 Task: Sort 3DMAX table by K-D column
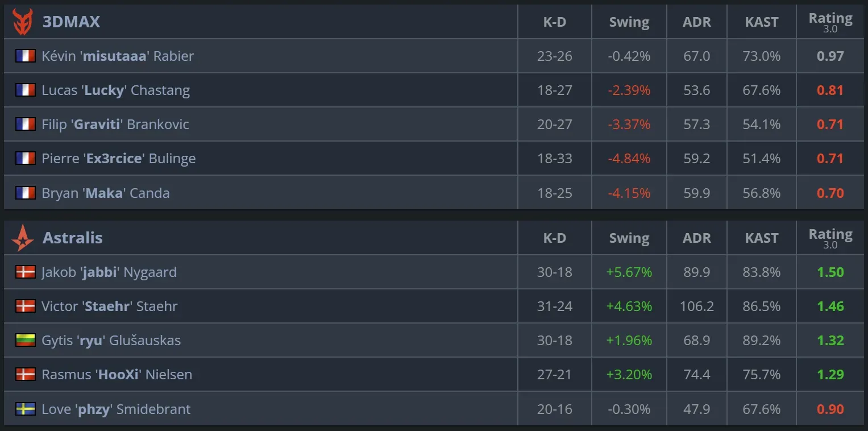(x=554, y=22)
